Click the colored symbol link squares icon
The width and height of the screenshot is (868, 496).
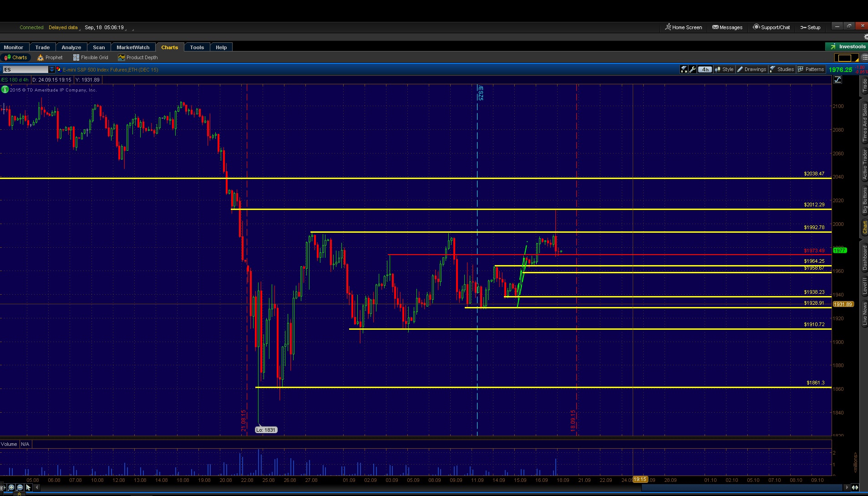(59, 70)
